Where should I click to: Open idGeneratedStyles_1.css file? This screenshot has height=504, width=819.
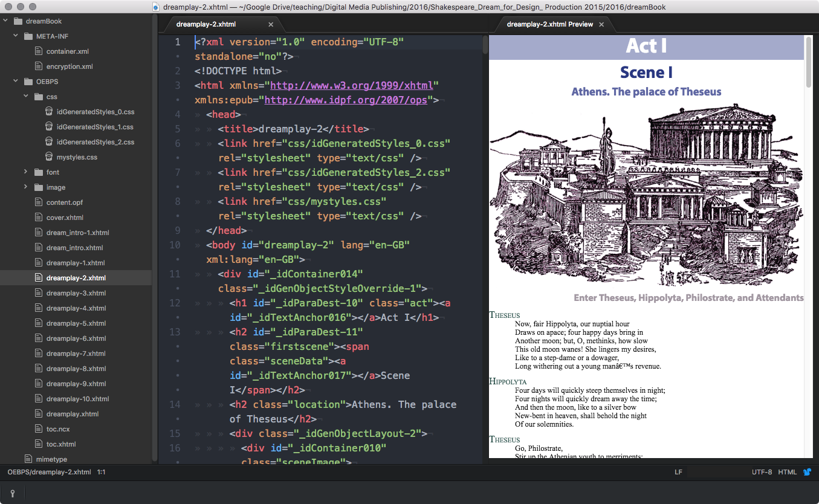click(95, 127)
